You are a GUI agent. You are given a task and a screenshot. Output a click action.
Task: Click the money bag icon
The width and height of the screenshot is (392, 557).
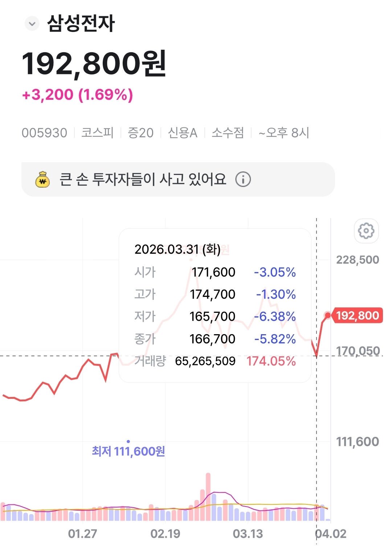[x=42, y=179]
